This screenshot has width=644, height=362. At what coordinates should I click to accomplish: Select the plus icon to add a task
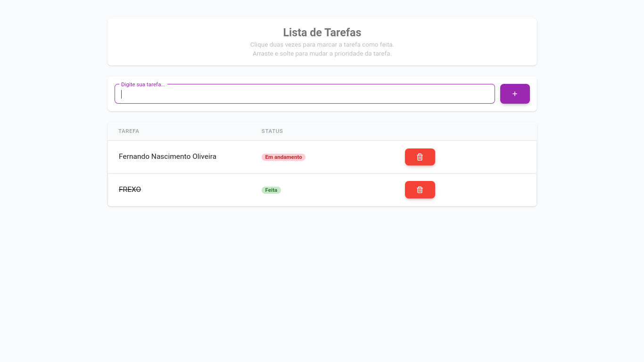(x=514, y=94)
